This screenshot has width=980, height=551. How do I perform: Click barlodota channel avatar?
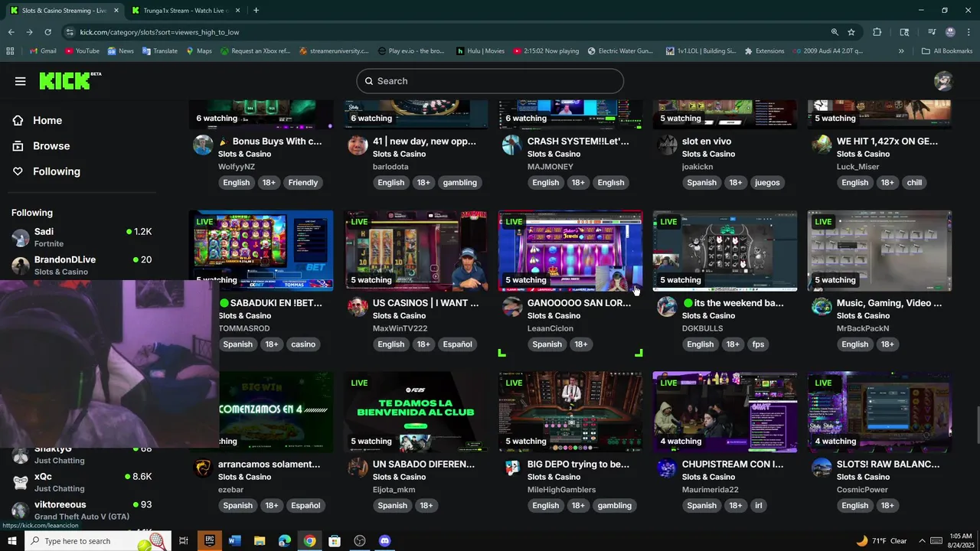click(x=358, y=145)
